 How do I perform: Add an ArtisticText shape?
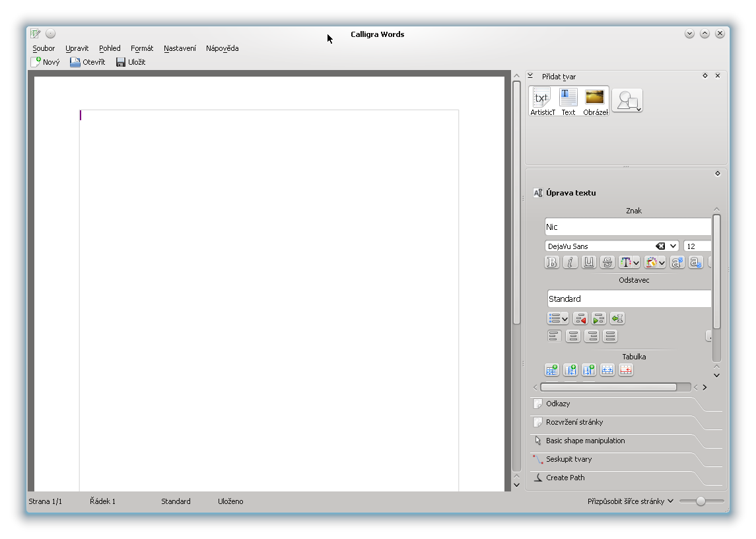click(543, 101)
